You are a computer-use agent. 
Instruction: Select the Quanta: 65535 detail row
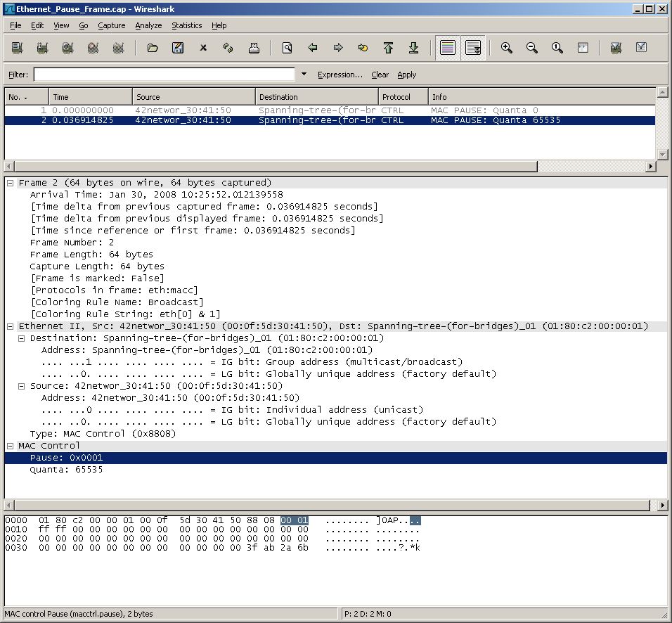66,470
